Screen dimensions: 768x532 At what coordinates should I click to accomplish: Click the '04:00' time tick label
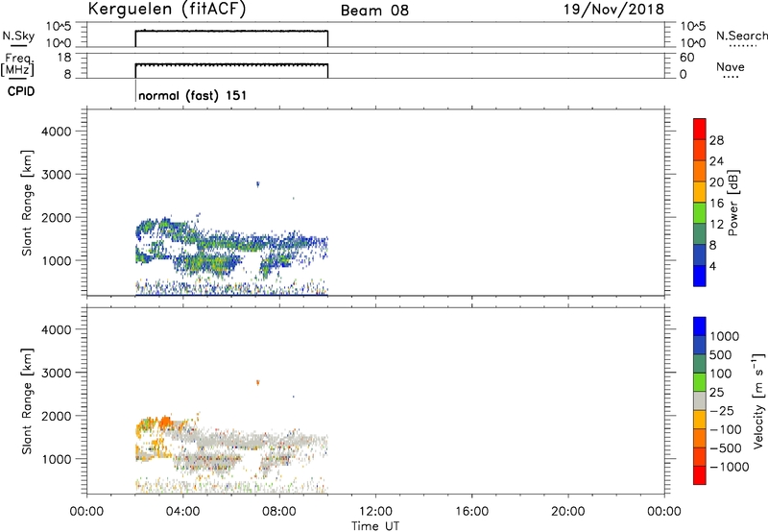pyautogui.click(x=183, y=512)
